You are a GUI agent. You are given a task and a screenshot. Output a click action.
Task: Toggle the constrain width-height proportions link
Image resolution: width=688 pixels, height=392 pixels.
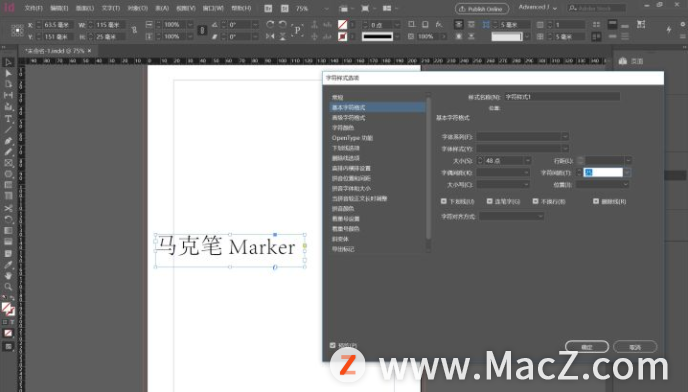(134, 30)
